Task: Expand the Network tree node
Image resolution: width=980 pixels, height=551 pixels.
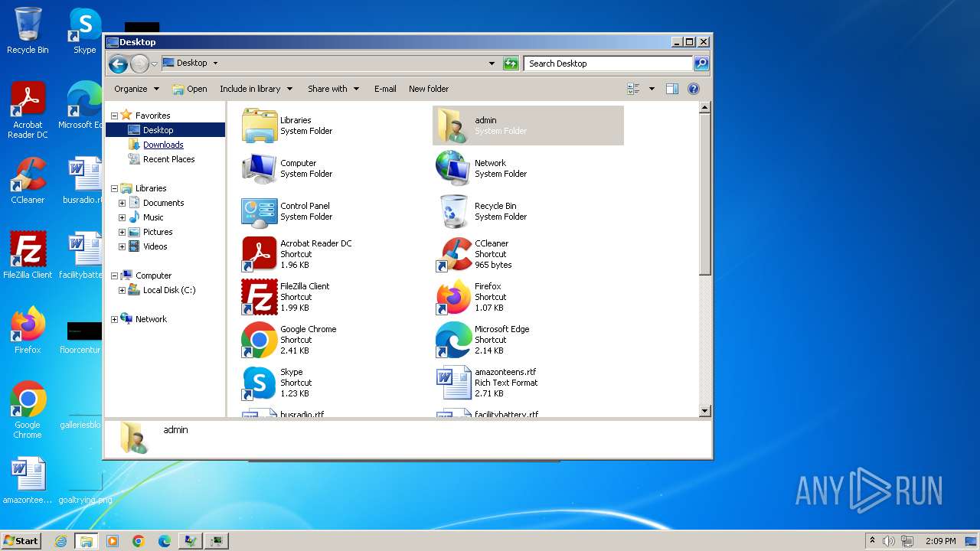Action: tap(114, 319)
